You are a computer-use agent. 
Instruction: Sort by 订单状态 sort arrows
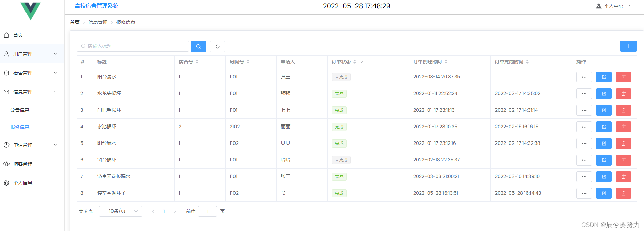[x=355, y=62]
